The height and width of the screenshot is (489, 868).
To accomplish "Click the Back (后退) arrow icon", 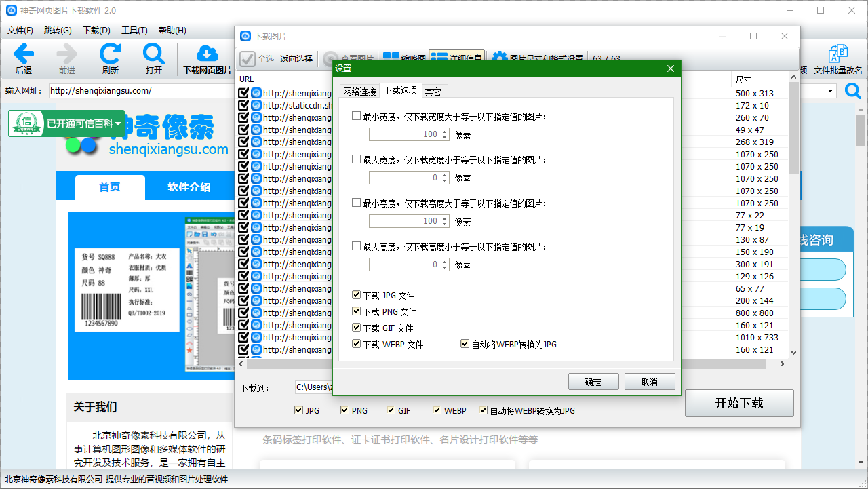I will pyautogui.click(x=24, y=54).
